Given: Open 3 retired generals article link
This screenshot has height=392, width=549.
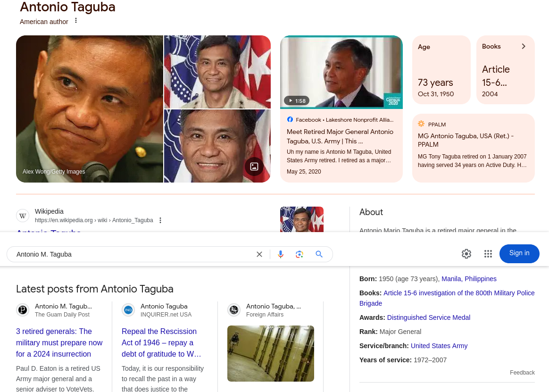Looking at the screenshot, I should (59, 342).
